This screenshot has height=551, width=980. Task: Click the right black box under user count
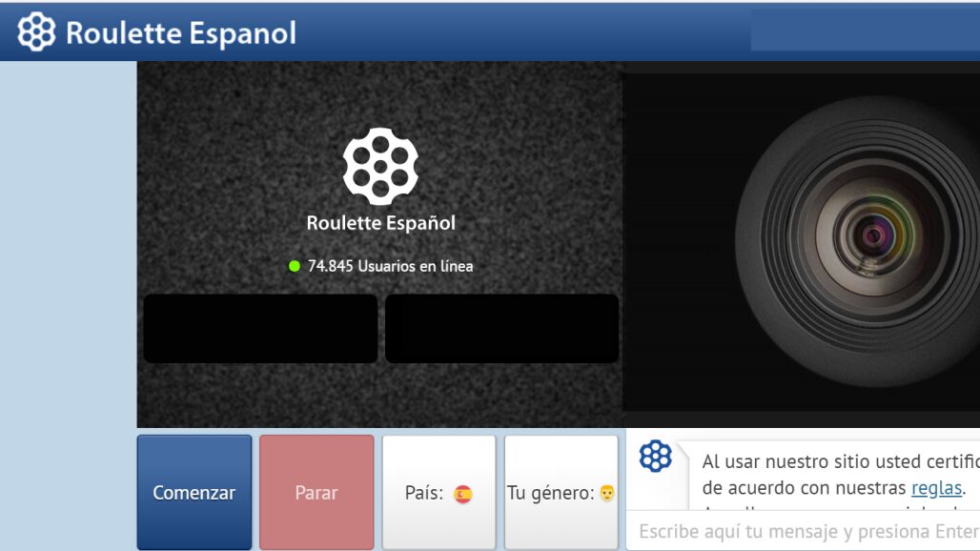coord(501,328)
